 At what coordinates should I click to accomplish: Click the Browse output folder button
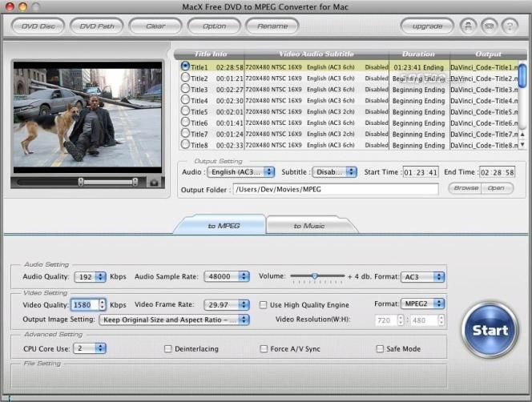click(465, 188)
